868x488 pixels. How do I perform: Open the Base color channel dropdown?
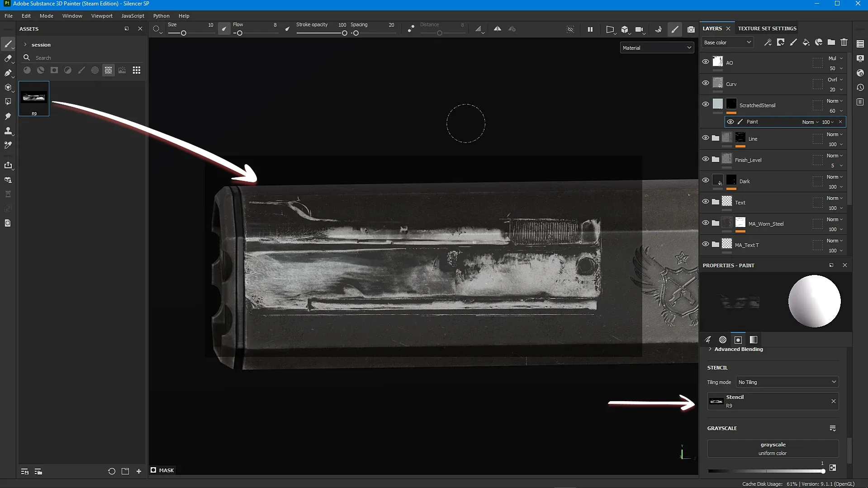727,43
